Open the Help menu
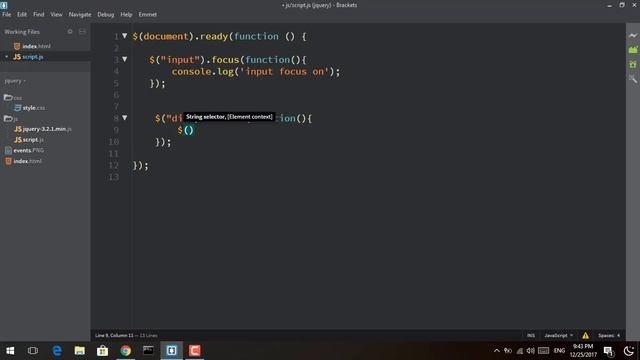Screen dimensions: 640x360 click(x=126, y=14)
